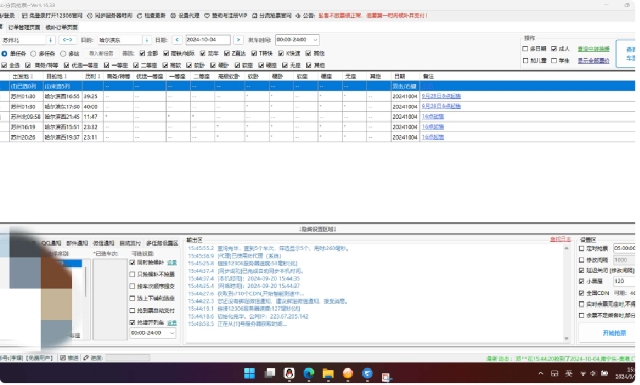This screenshot has width=640, height=385.
Task: Click the swap stations arrow button
Action: (x=67, y=40)
